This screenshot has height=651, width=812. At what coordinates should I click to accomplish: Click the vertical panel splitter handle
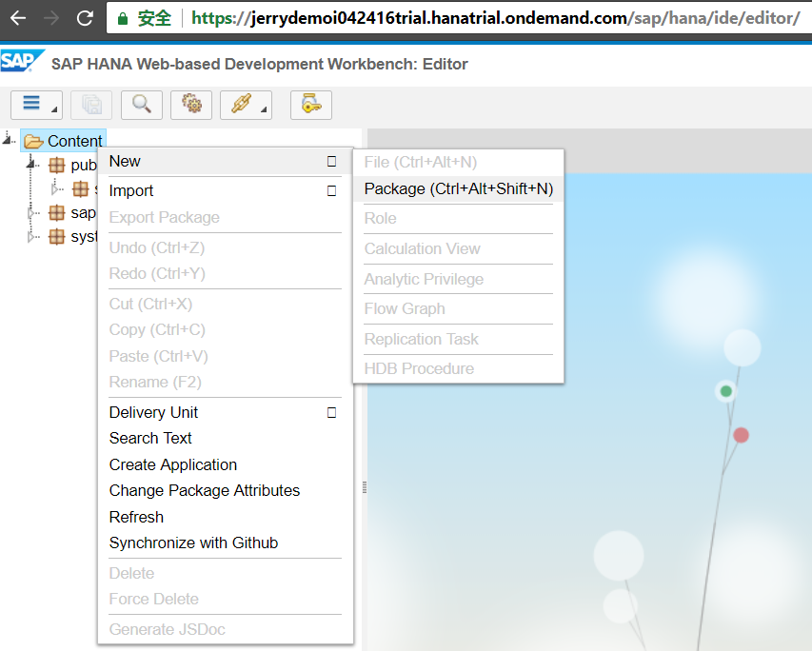365,487
